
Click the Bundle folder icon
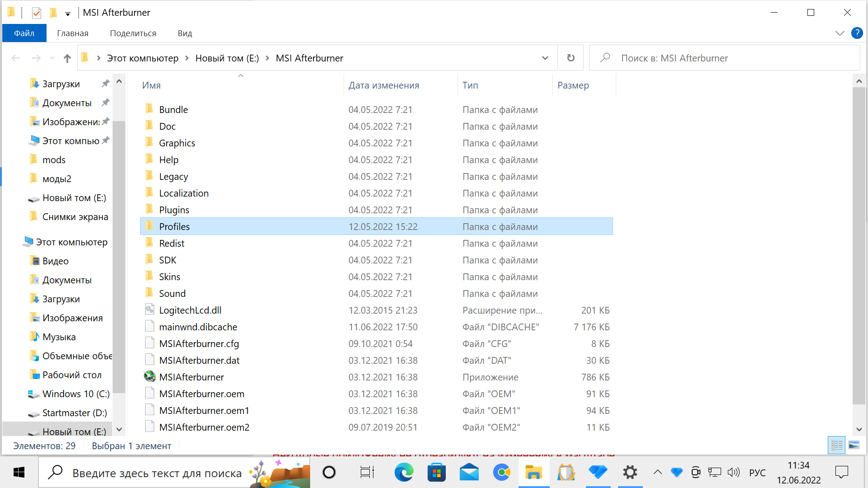(x=150, y=109)
